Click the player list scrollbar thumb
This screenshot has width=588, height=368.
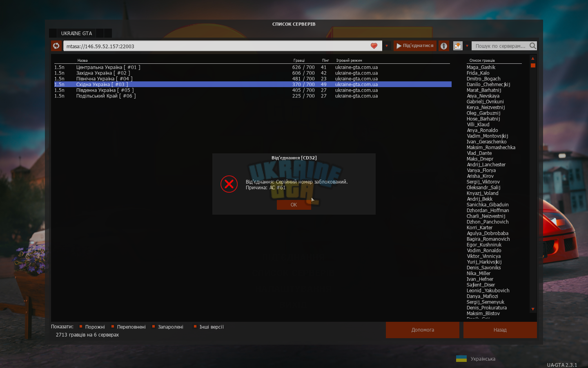[532, 65]
